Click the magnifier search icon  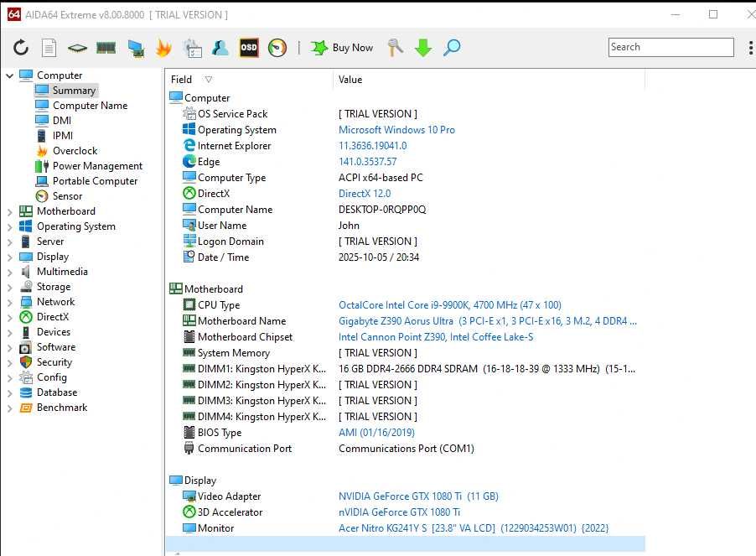coord(452,47)
